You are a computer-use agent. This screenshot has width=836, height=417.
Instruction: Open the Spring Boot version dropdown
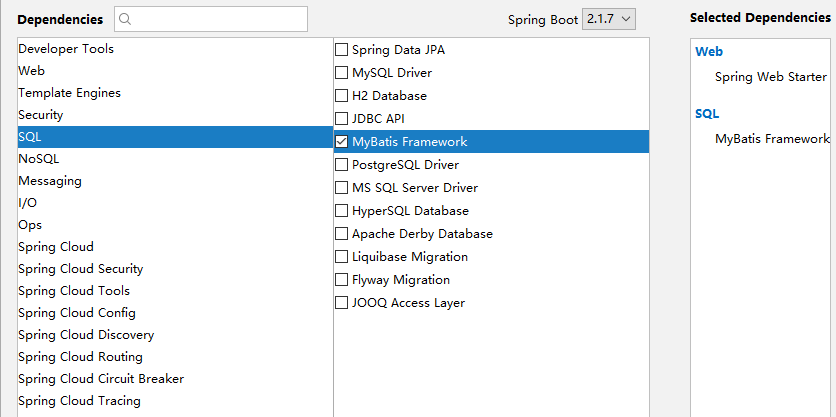(x=609, y=19)
